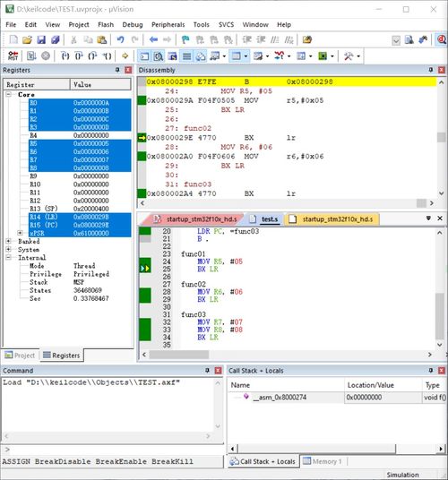Open the Analysis windows icon

(x=280, y=56)
